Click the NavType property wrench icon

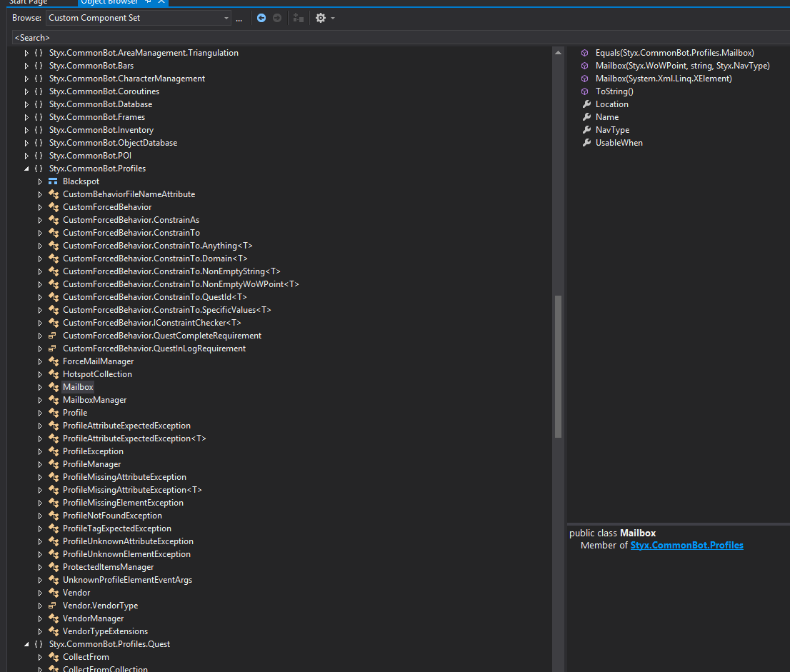pos(586,130)
